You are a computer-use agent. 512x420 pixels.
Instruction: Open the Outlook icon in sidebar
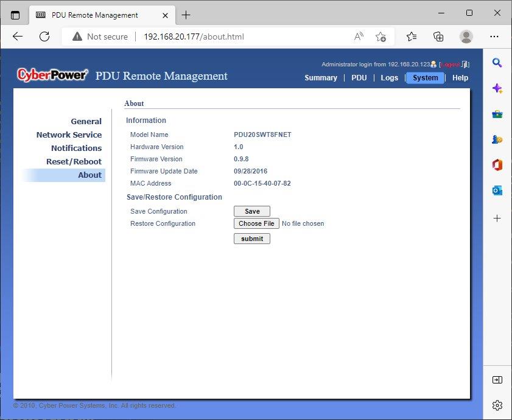coord(497,190)
